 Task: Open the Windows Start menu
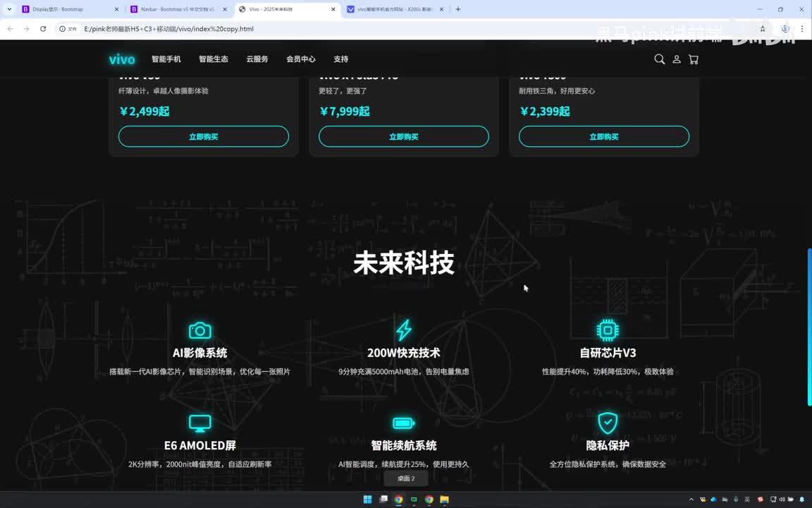(x=368, y=500)
